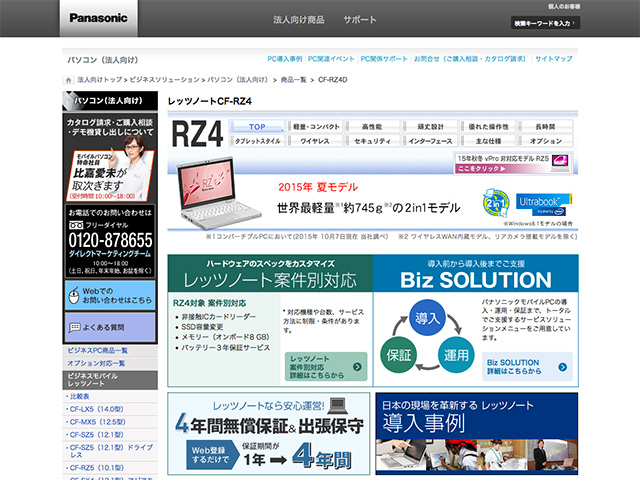
Task: Select the タブレットスタイル tab
Action: 257,141
